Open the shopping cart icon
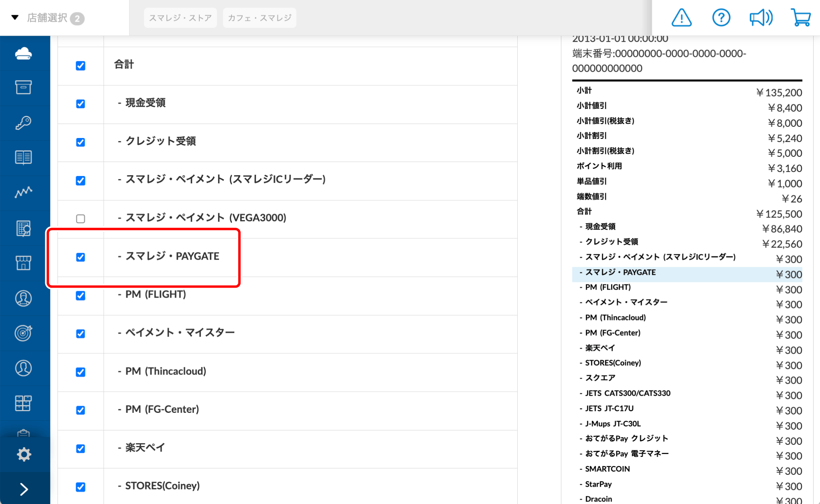This screenshot has width=820, height=504. click(x=801, y=18)
